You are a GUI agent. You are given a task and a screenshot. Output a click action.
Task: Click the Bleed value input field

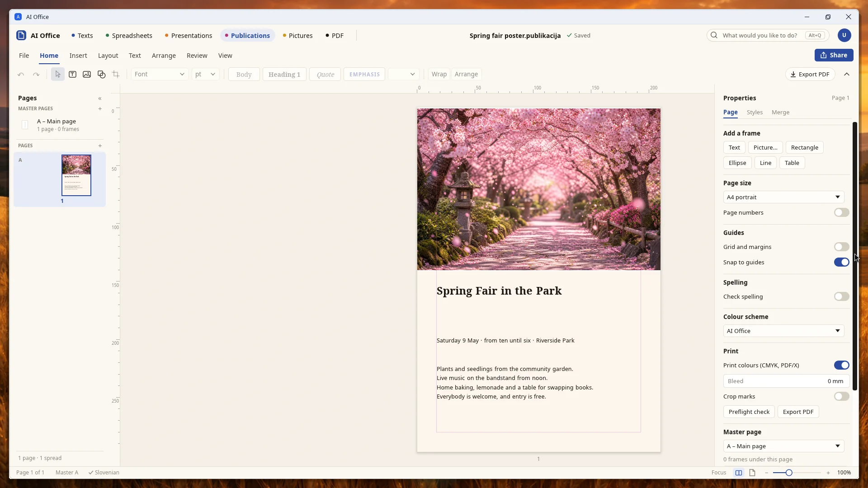(786, 381)
